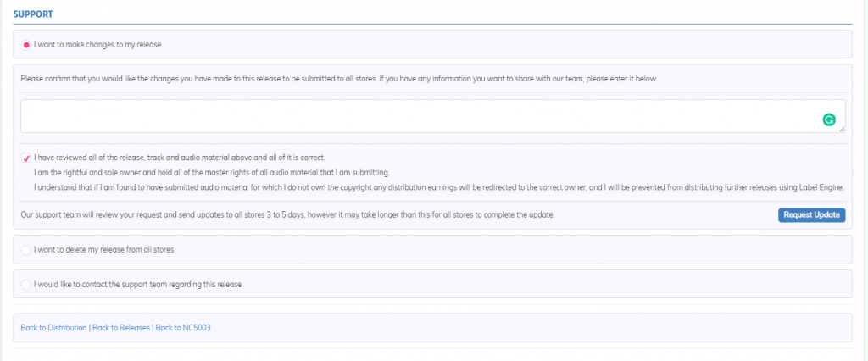The width and height of the screenshot is (868, 361).
Task: Click the SUPPORT section heading
Action: 33,14
